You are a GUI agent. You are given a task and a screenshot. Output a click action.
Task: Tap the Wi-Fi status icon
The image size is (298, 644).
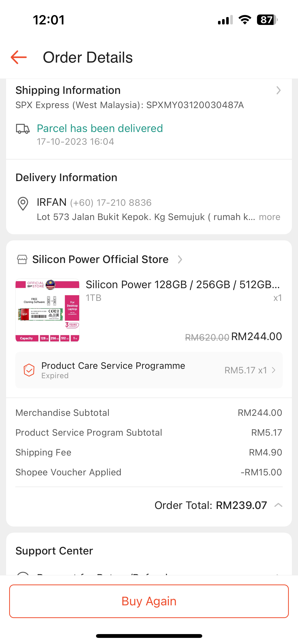(245, 20)
